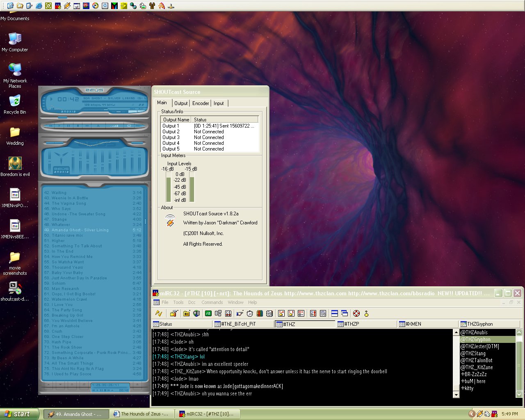Open the Window menu in mIRC
Screen dimensions: 525x420
click(x=235, y=302)
